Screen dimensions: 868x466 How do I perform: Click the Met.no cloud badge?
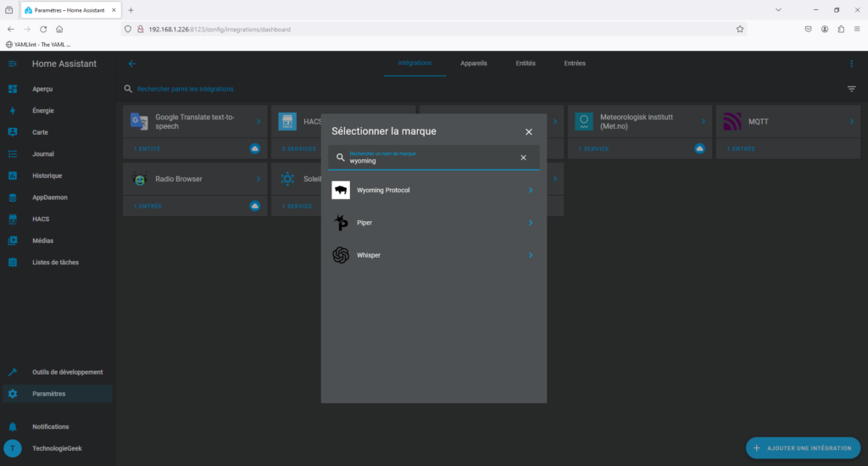699,149
